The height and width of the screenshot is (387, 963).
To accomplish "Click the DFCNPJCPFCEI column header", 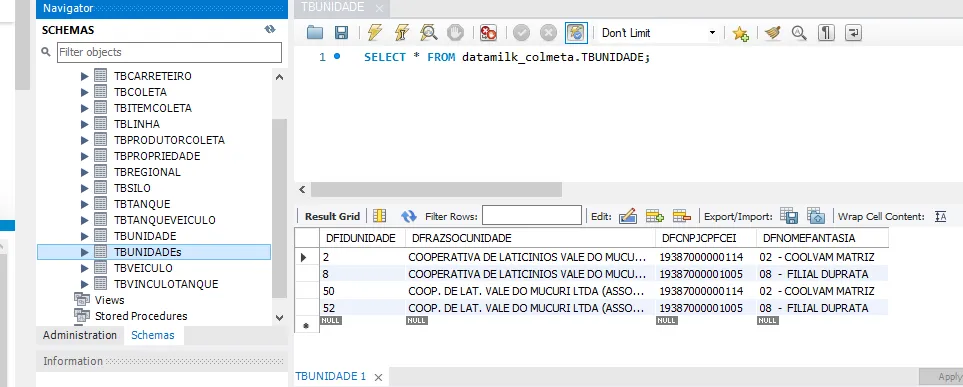I will [x=706, y=238].
